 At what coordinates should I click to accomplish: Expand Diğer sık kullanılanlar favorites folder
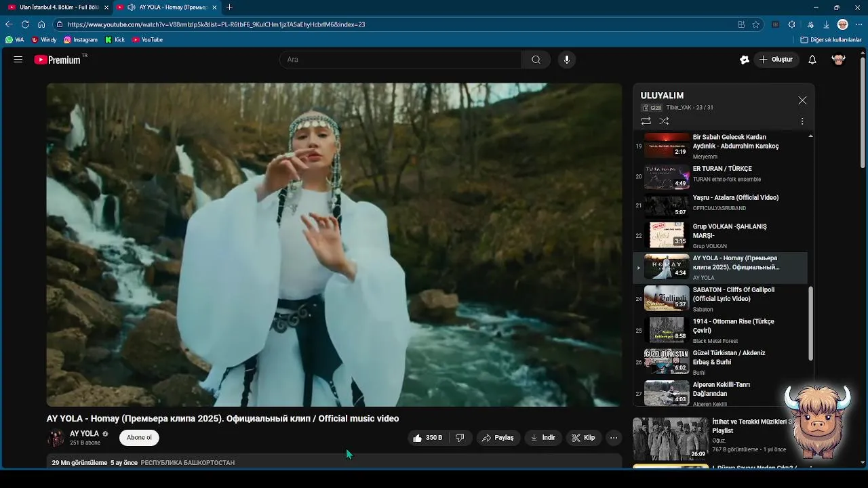(x=831, y=40)
